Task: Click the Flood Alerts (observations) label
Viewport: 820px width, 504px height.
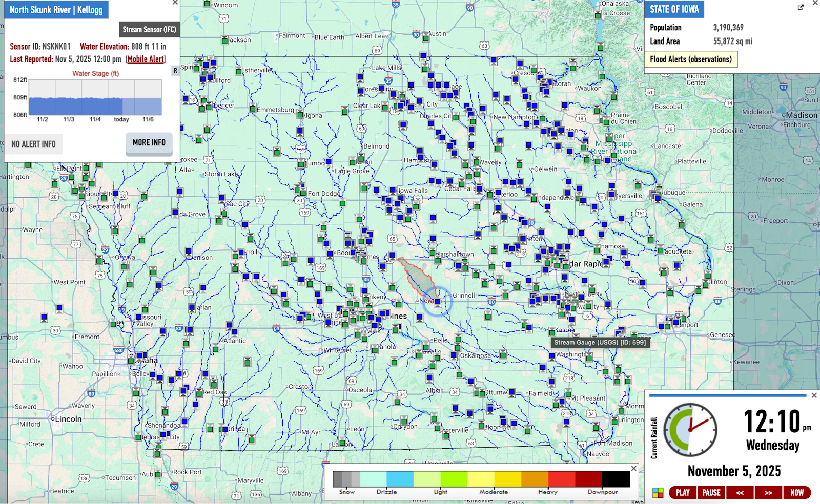Action: 690,59
